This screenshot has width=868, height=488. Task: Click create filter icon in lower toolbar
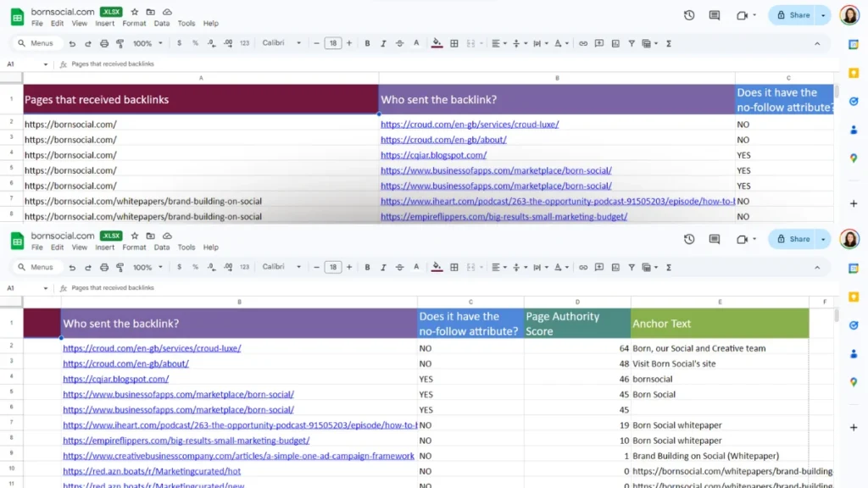point(632,267)
